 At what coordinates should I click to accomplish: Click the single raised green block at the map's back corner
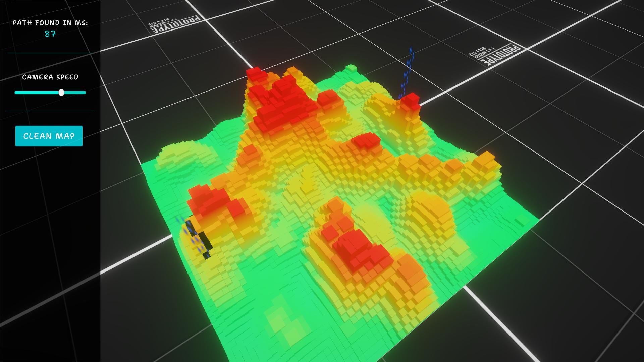coord(351,68)
